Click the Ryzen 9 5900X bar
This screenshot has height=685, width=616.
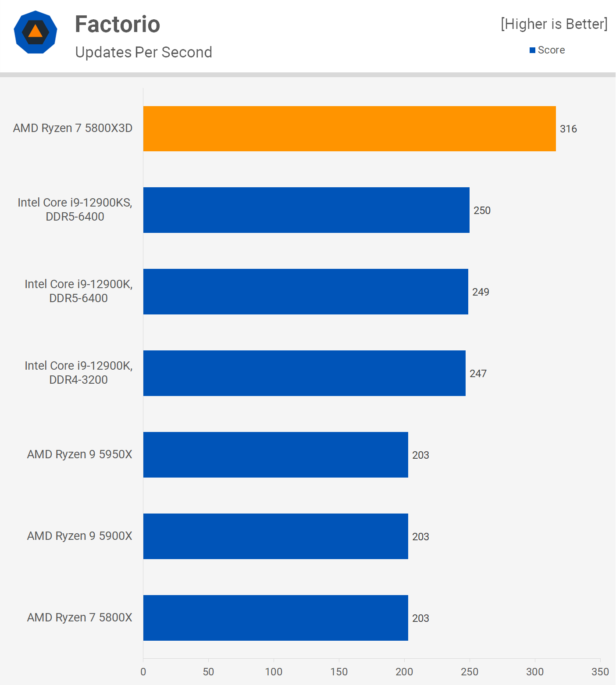pyautogui.click(x=275, y=536)
